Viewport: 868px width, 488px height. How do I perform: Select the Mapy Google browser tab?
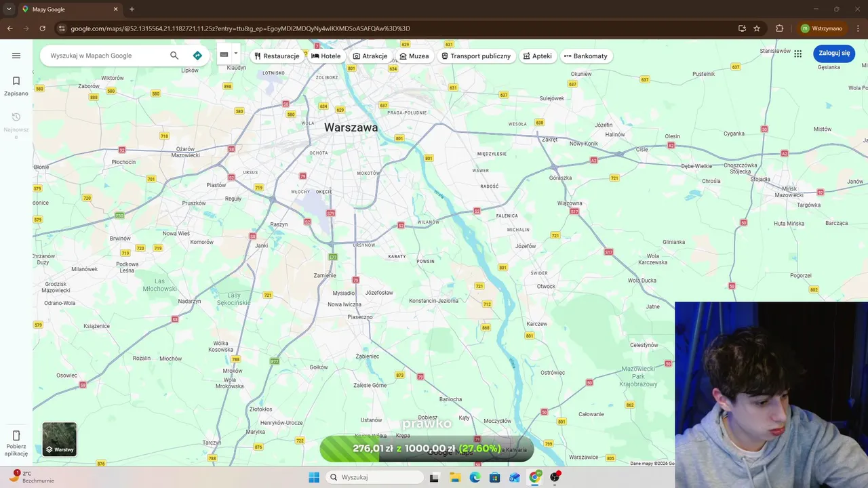click(x=69, y=9)
